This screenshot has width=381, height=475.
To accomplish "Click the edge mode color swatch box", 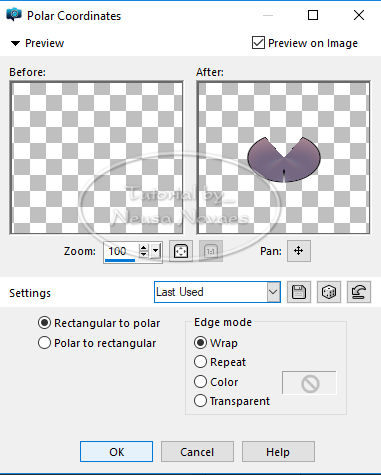I will click(309, 383).
